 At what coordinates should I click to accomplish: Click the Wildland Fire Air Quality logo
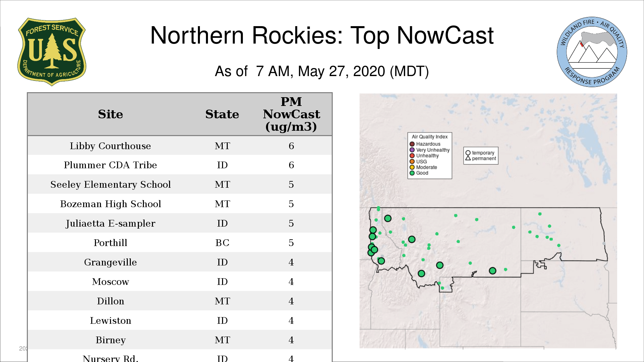pyautogui.click(x=592, y=52)
